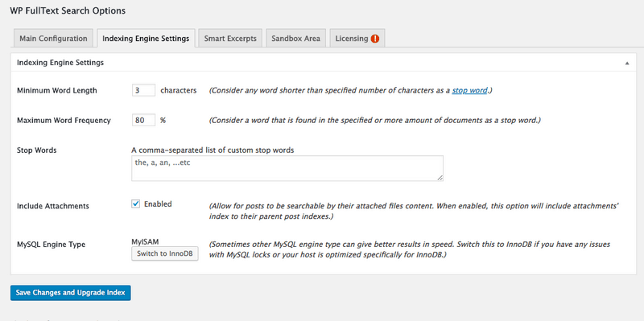Click the 'characters' unit label
This screenshot has width=644, height=321.
pyautogui.click(x=178, y=90)
